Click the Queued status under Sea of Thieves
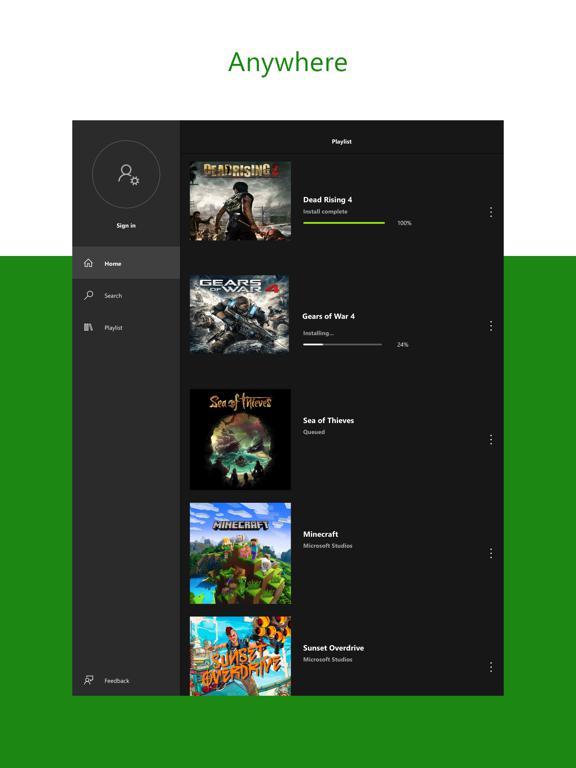The width and height of the screenshot is (576, 768). tap(313, 432)
